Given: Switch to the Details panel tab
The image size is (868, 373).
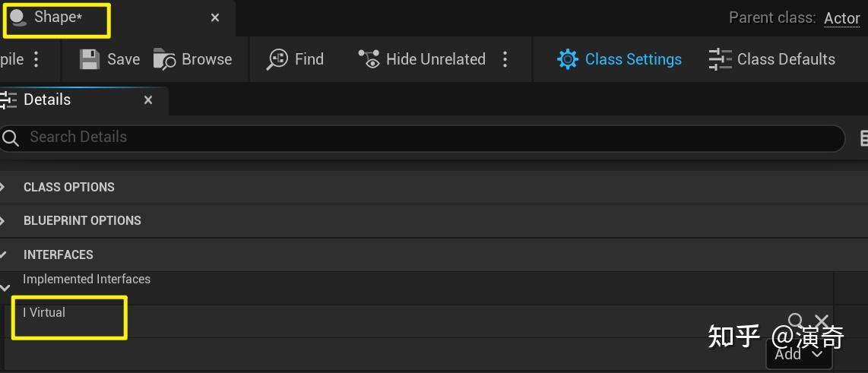Looking at the screenshot, I should pyautogui.click(x=46, y=100).
